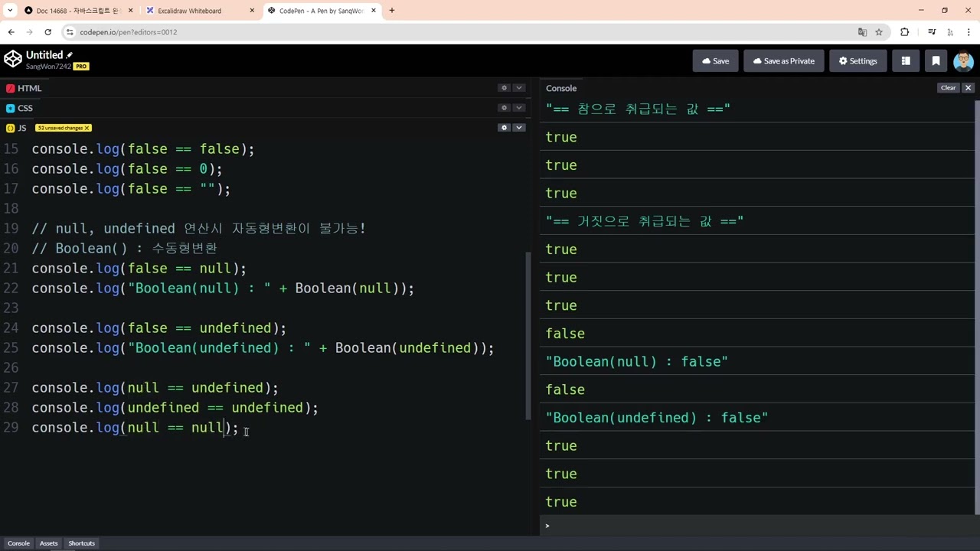Click the JS editor vertical scrollbar
Image resolution: width=980 pixels, height=551 pixels.
pos(528,335)
